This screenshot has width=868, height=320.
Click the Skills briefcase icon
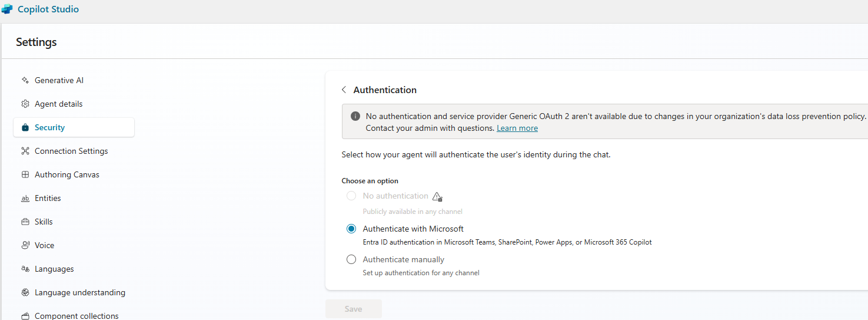click(x=25, y=222)
